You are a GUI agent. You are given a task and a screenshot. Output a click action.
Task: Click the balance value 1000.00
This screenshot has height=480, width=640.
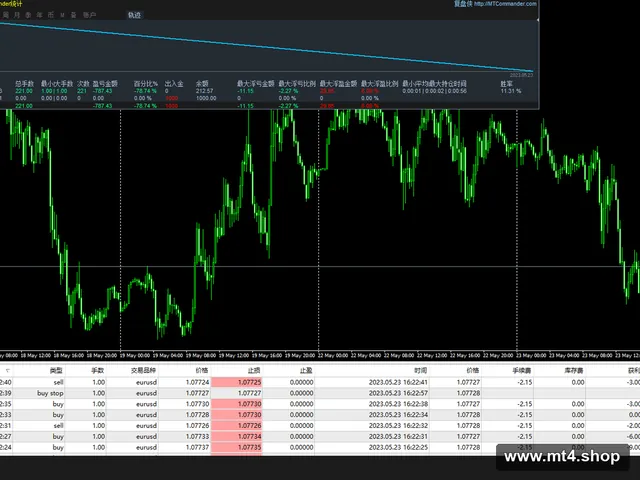coord(206,98)
